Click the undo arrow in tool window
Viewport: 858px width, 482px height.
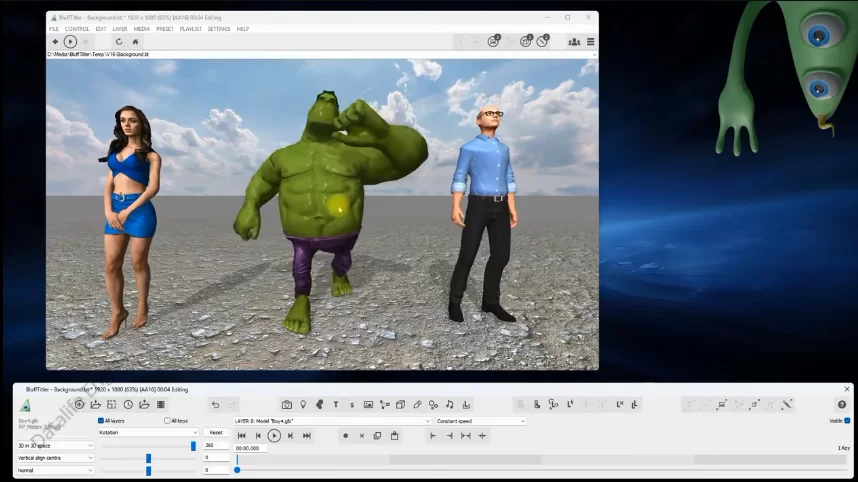215,405
